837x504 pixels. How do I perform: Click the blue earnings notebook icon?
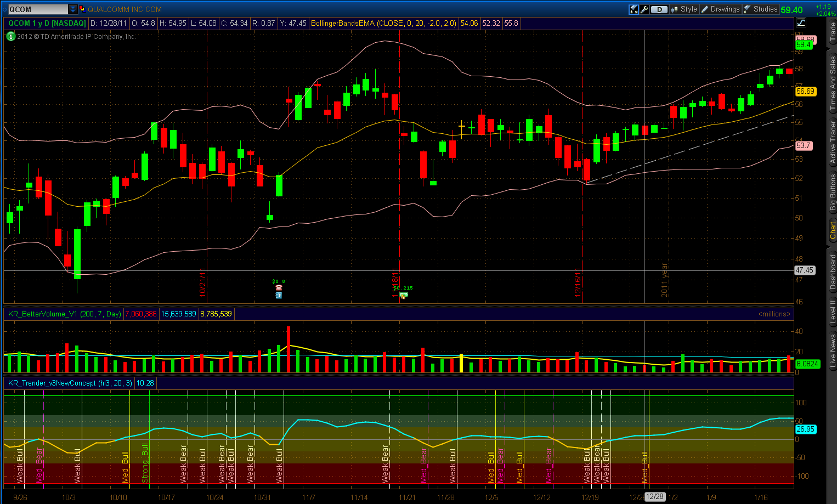[279, 295]
